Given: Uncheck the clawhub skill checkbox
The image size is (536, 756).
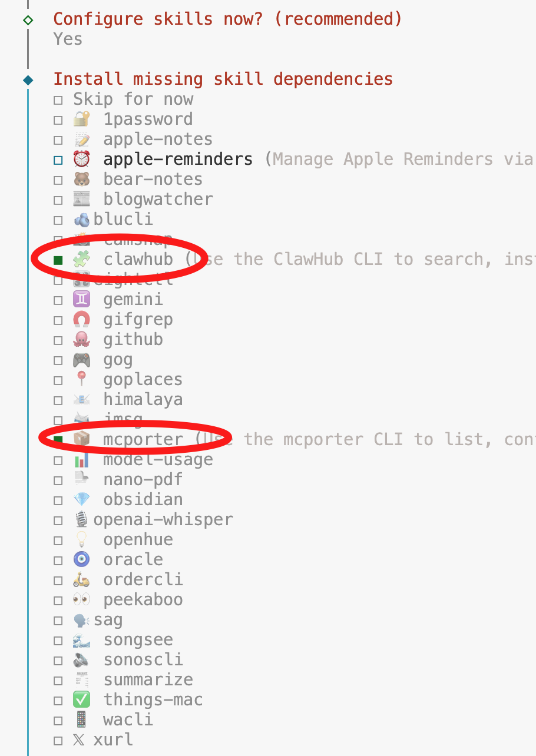Looking at the screenshot, I should 58,260.
